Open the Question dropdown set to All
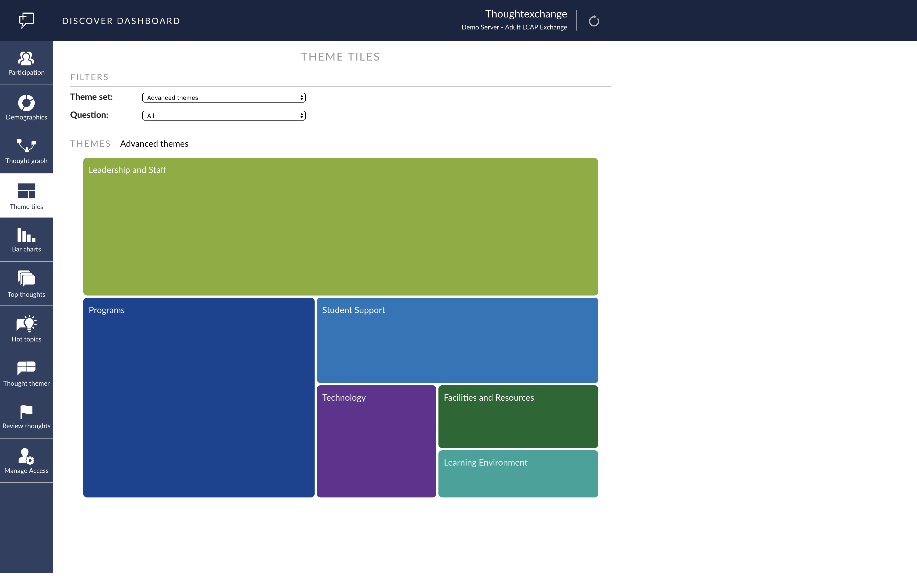The image size is (917, 588). [x=224, y=116]
